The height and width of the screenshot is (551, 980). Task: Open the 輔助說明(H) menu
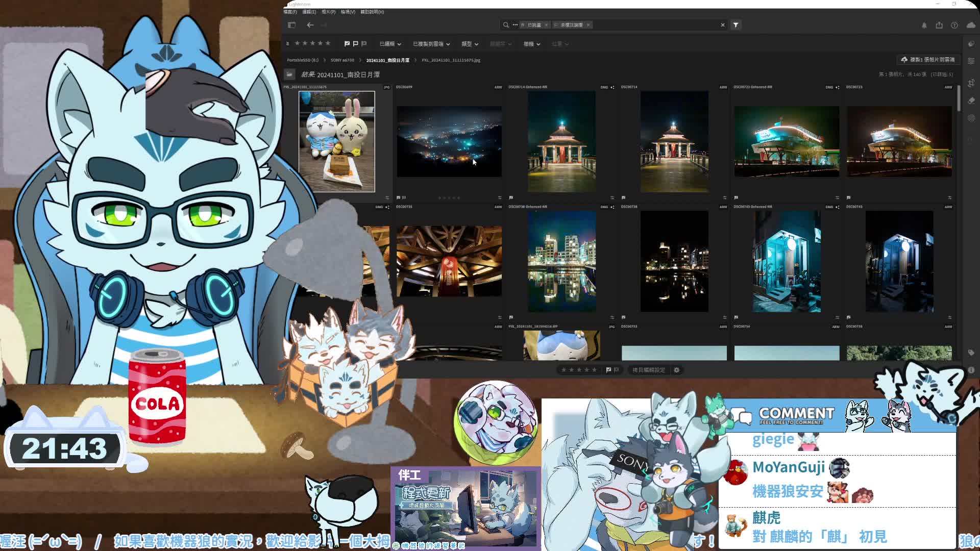click(x=373, y=12)
